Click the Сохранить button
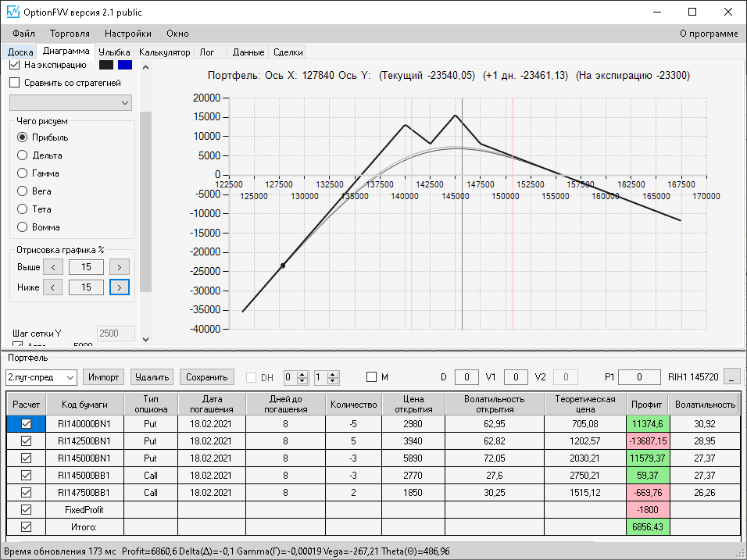Viewport: 747px width, 560px height. pyautogui.click(x=207, y=377)
